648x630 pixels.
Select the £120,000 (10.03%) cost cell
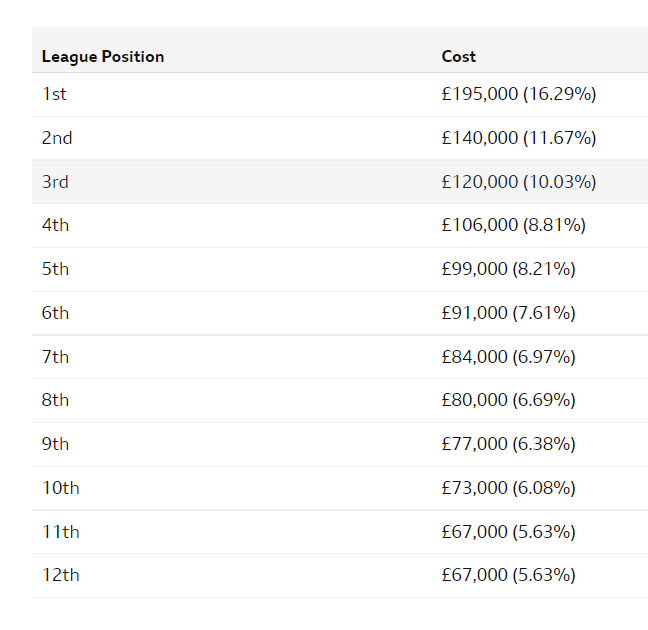[x=519, y=182]
